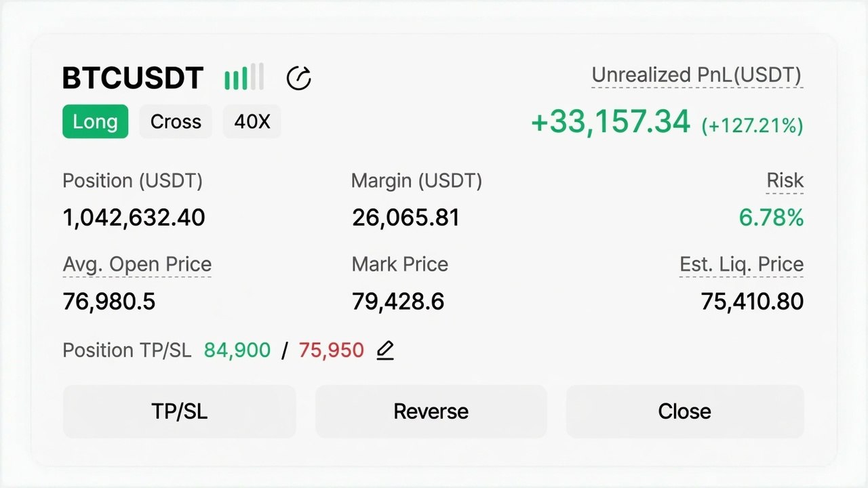This screenshot has width=868, height=488.
Task: Click the Mark Price value 79,428.6
Action: coord(398,302)
